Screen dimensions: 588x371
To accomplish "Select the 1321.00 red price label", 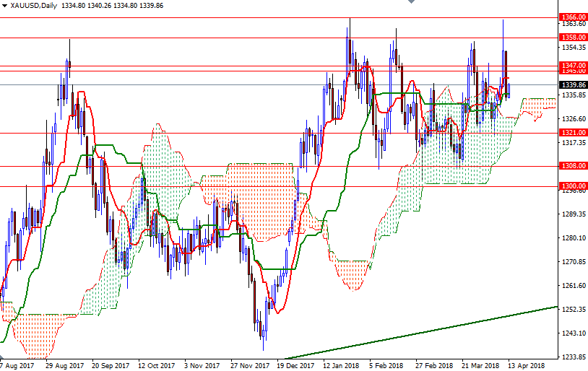I will pyautogui.click(x=573, y=133).
